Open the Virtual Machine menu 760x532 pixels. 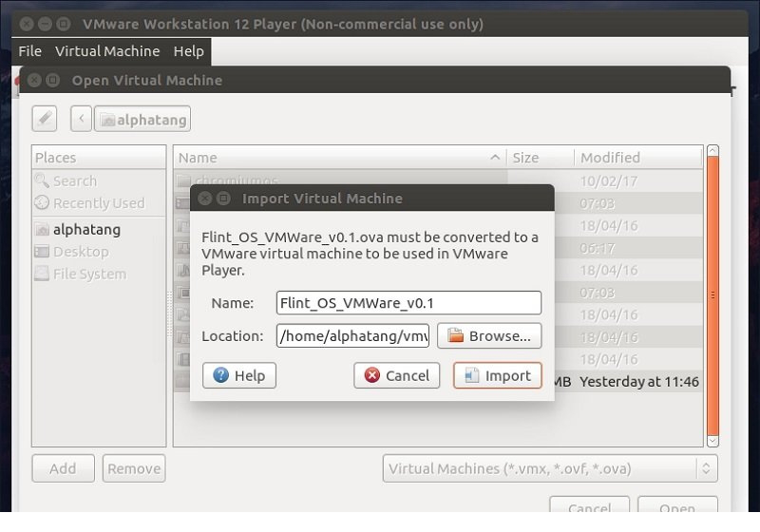107,51
